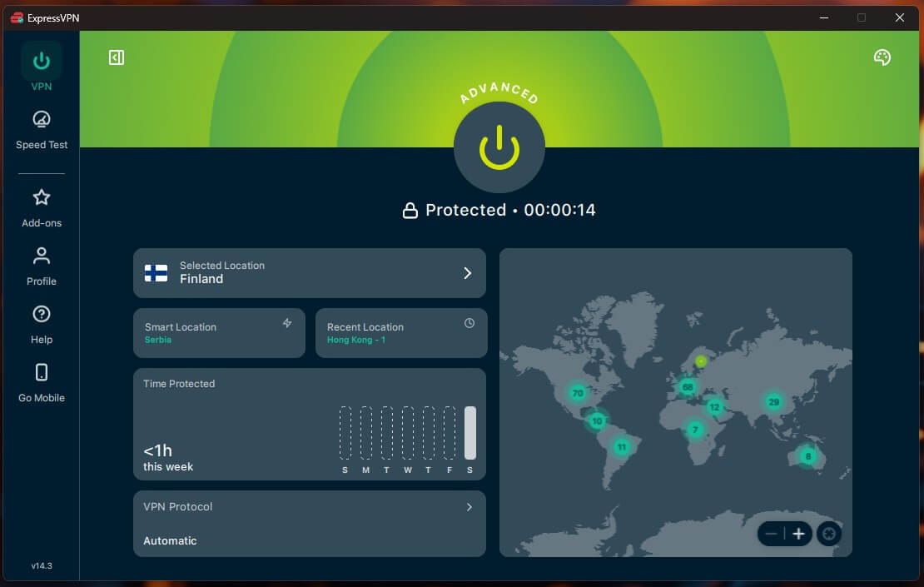Click the VPN Protocol chevron arrow

coord(469,507)
